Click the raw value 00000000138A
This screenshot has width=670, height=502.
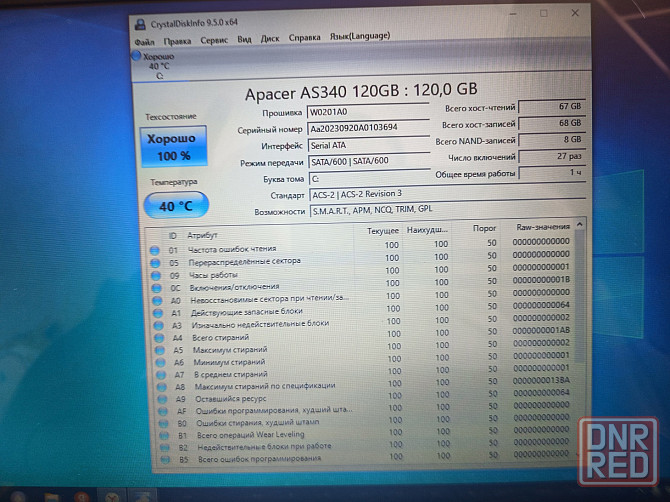coord(541,380)
